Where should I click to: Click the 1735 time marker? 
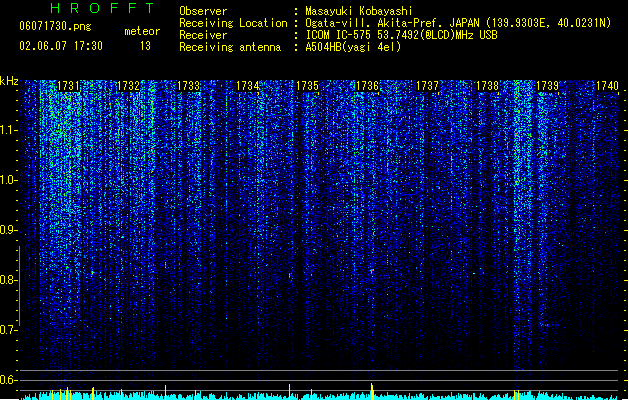pyautogui.click(x=307, y=86)
